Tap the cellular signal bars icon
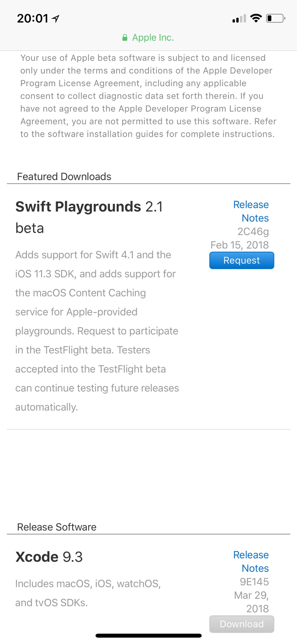297x644 pixels. (239, 19)
